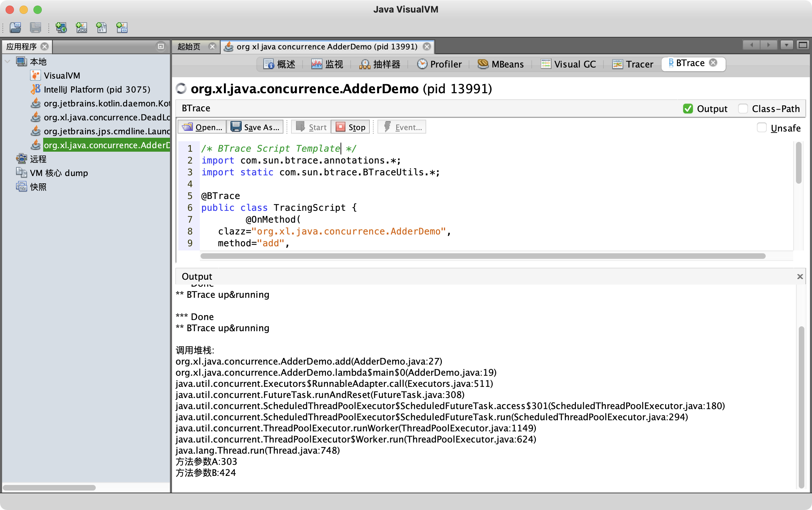Click the import static BTraceUtils code line

pyautogui.click(x=321, y=172)
